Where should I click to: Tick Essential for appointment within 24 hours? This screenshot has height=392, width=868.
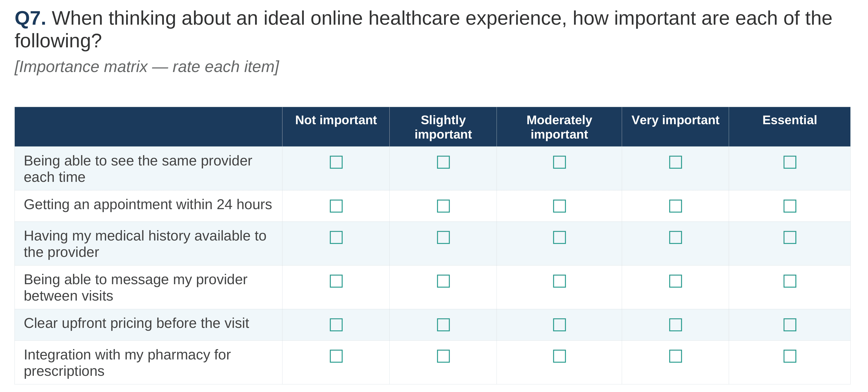click(x=789, y=206)
